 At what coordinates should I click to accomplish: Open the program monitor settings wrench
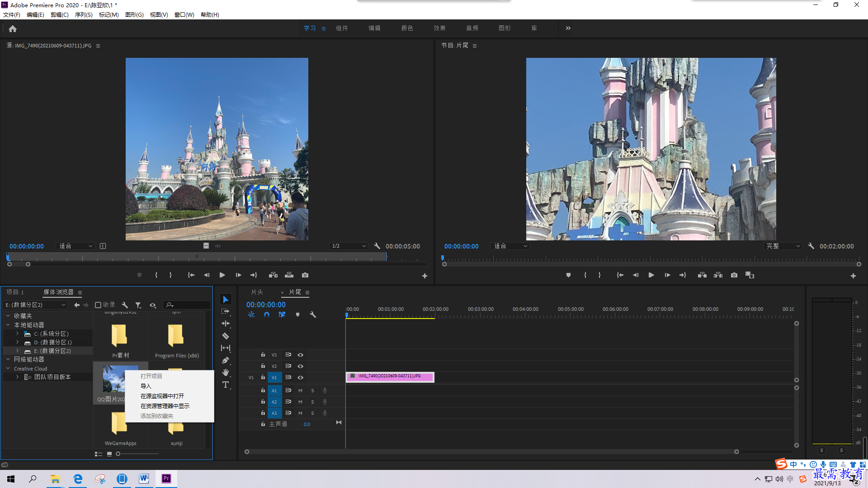[811, 246]
